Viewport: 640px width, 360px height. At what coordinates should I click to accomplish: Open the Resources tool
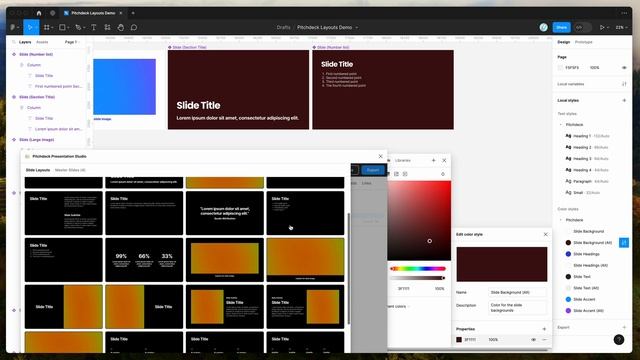point(107,27)
